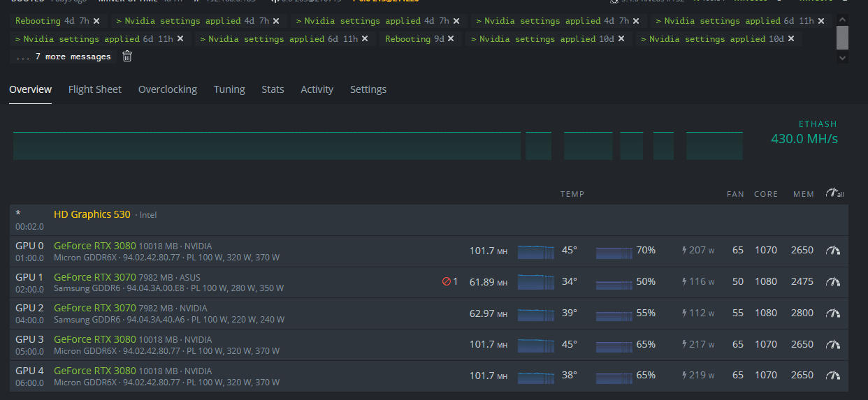The width and height of the screenshot is (868, 400).
Task: Expand '... 7 more messages'
Action: pyautogui.click(x=63, y=57)
